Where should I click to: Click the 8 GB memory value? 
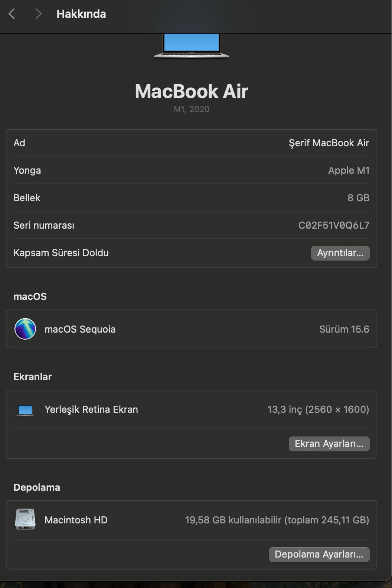[358, 198]
